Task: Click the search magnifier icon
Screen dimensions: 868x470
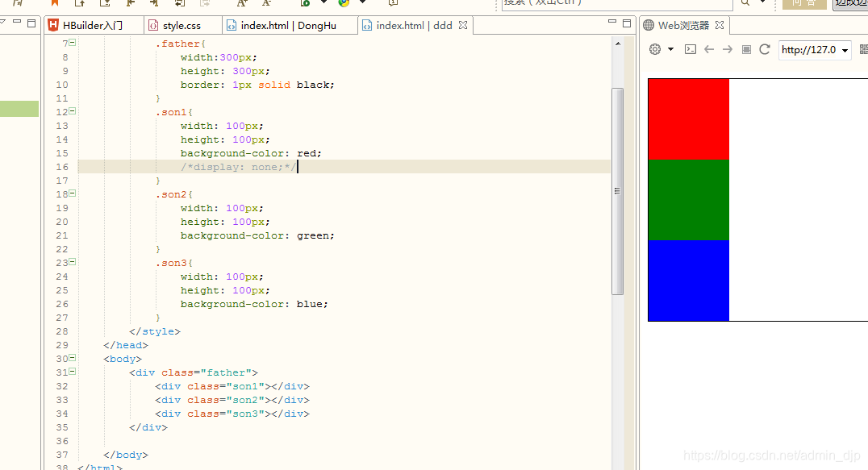Action: coord(745,2)
